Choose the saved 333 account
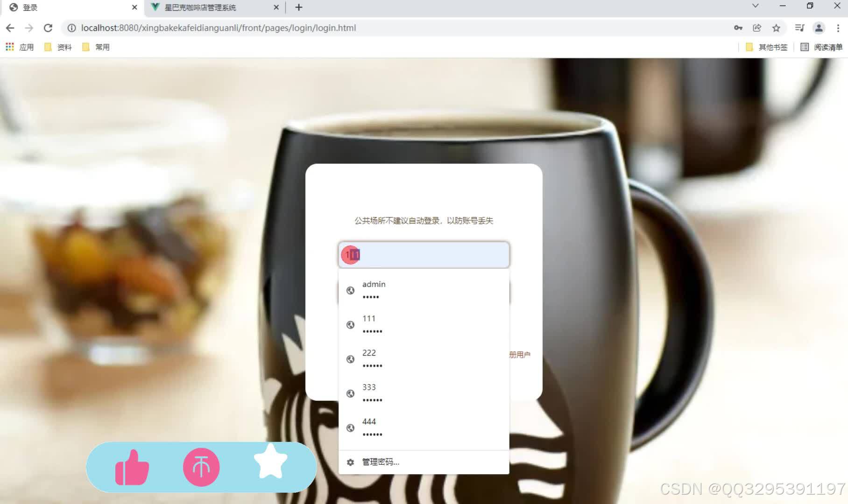Viewport: 848px width, 504px height. (424, 393)
